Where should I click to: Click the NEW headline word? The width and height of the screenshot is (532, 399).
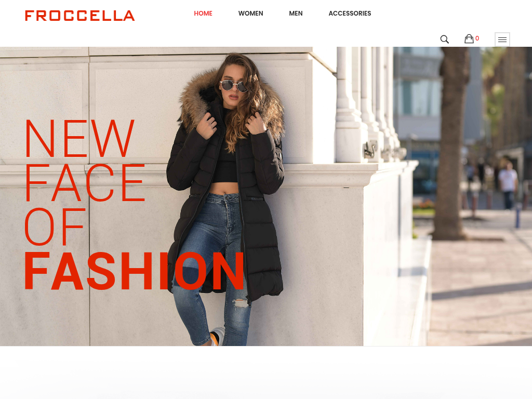coord(79,138)
